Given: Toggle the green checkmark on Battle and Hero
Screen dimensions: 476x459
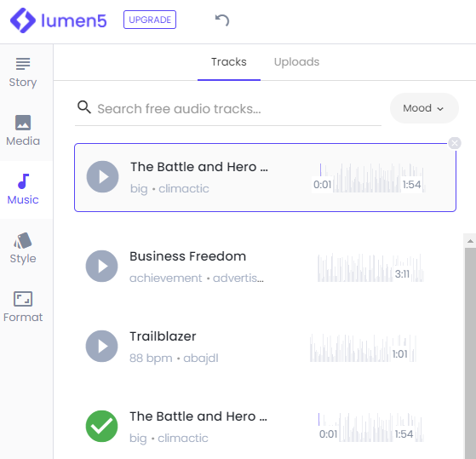Looking at the screenshot, I should (x=101, y=426).
